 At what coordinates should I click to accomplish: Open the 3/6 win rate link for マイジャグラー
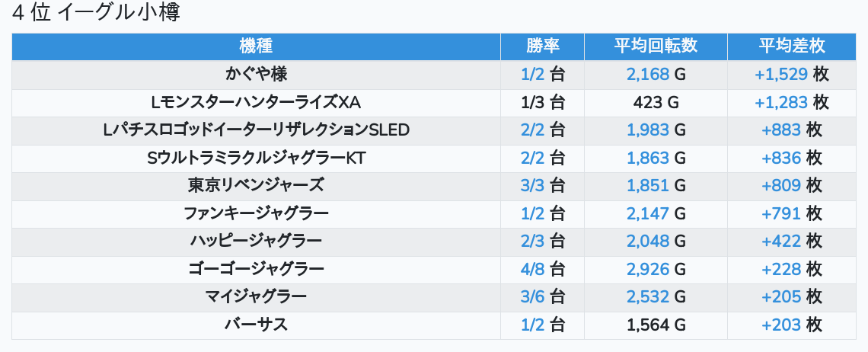tap(532, 297)
